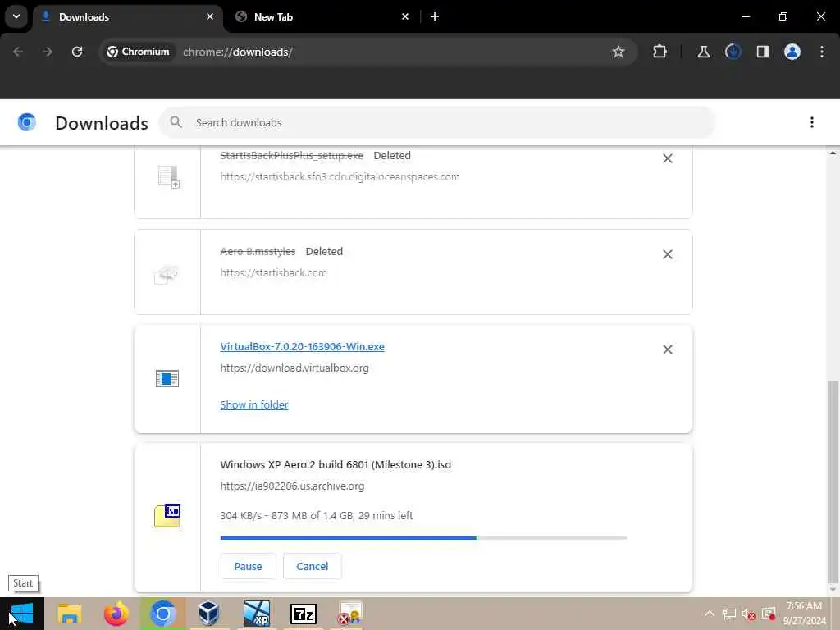840x630 pixels.
Task: Expand hidden system tray icons chevron
Action: [x=710, y=614]
